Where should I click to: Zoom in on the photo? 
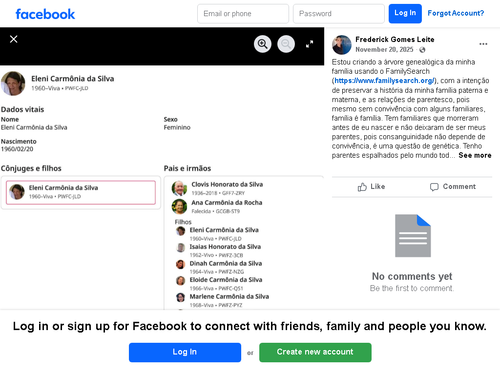click(263, 44)
